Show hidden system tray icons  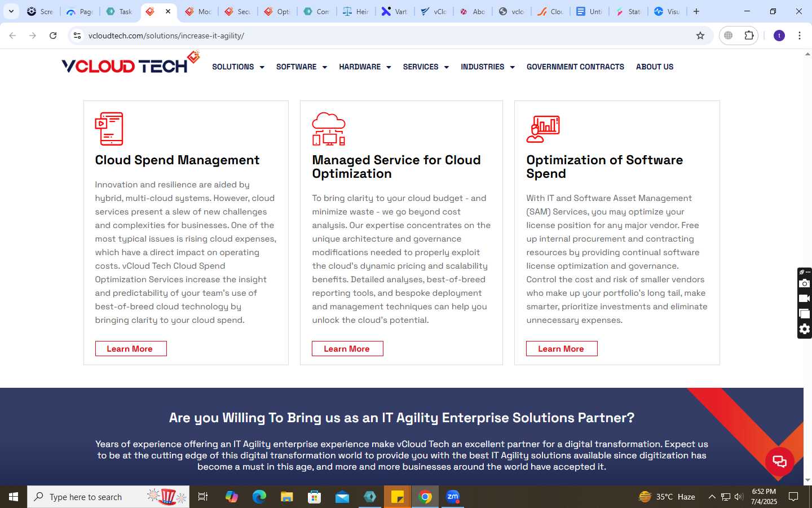tap(712, 497)
